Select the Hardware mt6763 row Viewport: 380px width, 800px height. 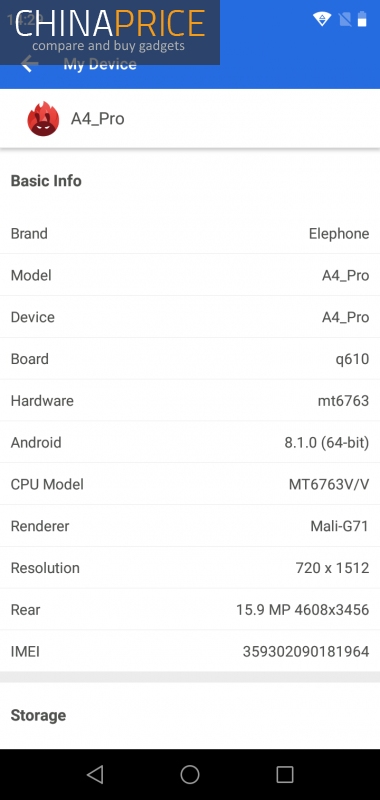click(190, 401)
